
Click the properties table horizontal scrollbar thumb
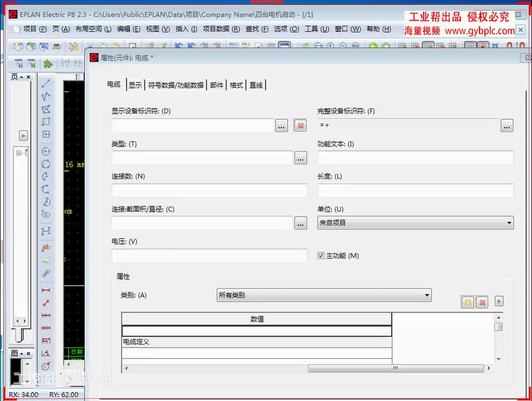point(396,368)
